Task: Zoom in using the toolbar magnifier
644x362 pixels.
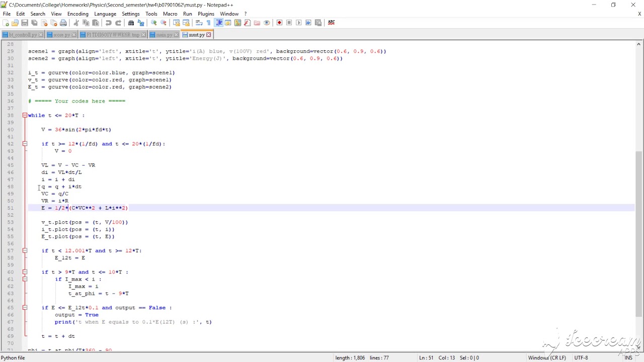Action: coord(154,23)
